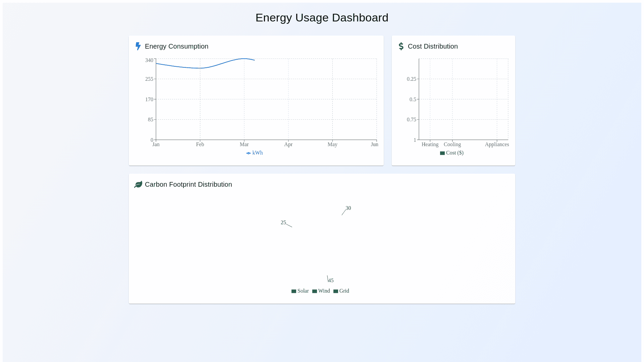
Task: Click the leaf Carbon Footprint icon
Action: (138, 184)
